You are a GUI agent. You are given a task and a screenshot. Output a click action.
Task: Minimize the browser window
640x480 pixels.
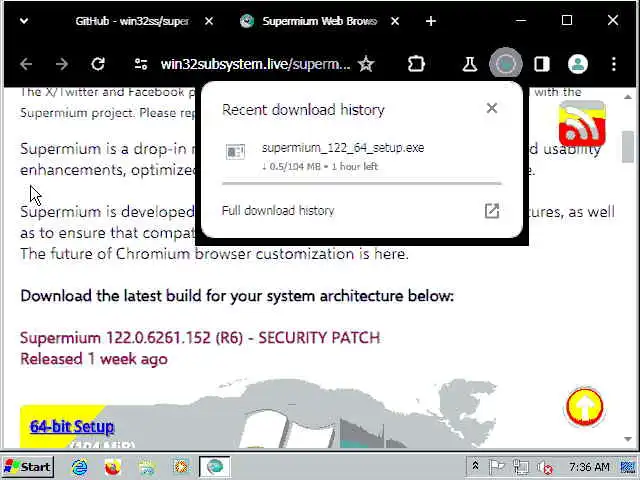tap(521, 20)
